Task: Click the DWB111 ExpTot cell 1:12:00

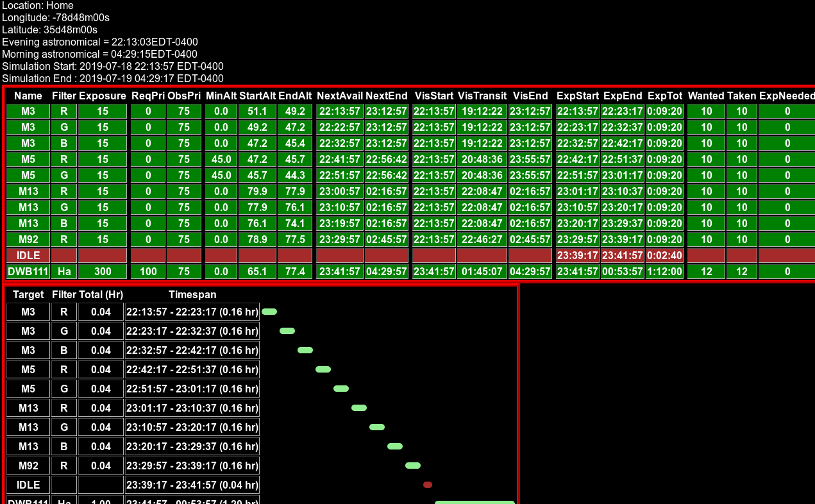Action: click(x=665, y=271)
